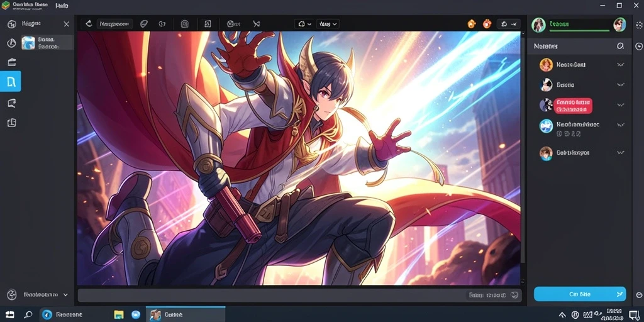
Task: Expand the bottom-left sidebar dropdown chevron
Action: coord(65,294)
